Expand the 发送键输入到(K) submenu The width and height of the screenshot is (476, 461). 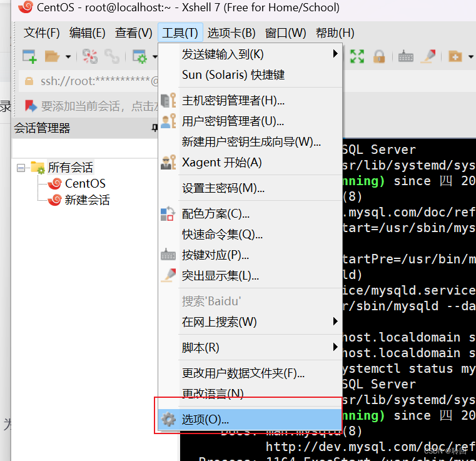[x=250, y=54]
